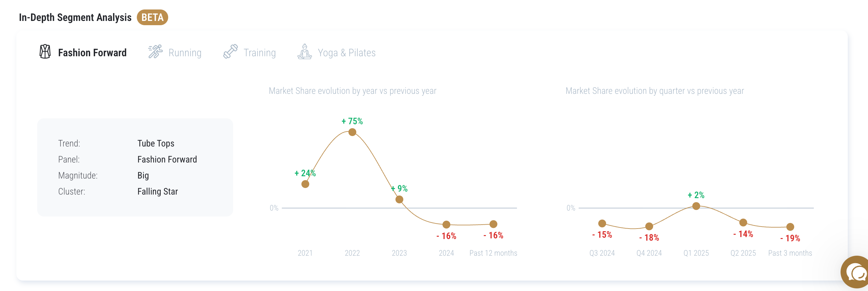The width and height of the screenshot is (868, 291).
Task: Click the Past 12 months data point
Action: click(x=493, y=224)
